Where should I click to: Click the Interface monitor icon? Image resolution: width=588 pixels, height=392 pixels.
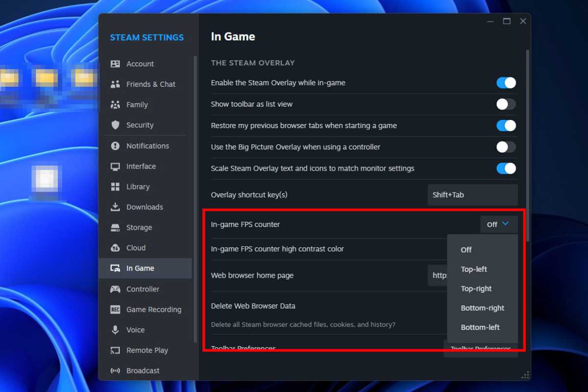[115, 166]
